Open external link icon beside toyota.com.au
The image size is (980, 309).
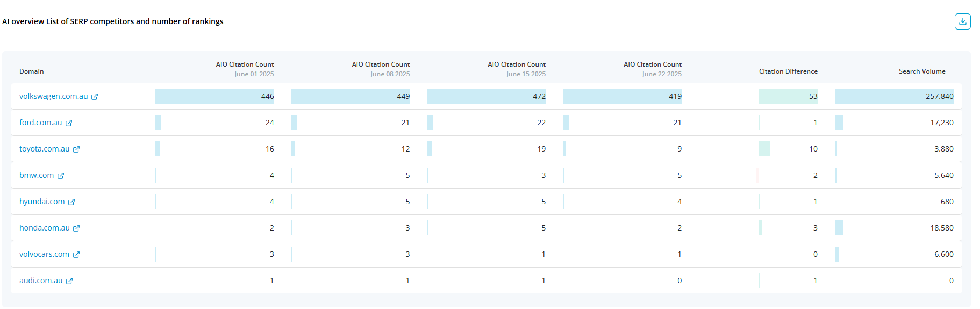pyautogui.click(x=76, y=149)
